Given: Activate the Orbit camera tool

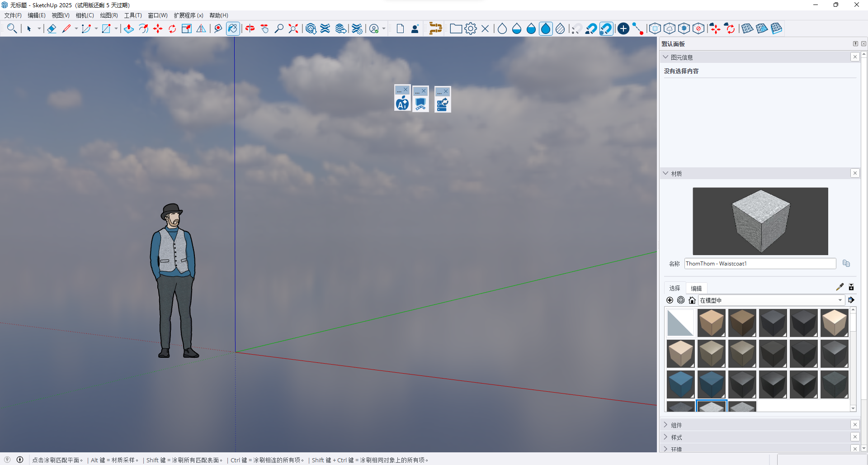Looking at the screenshot, I should (x=250, y=29).
